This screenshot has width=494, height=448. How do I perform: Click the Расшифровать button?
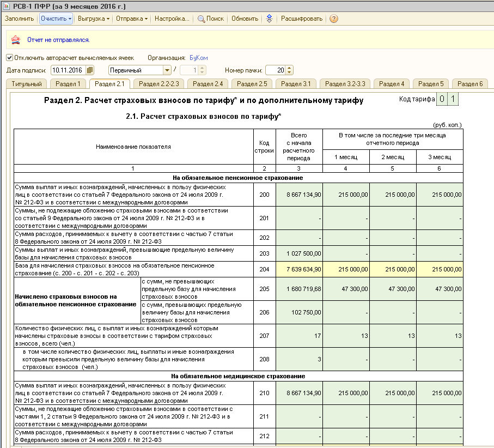point(302,19)
